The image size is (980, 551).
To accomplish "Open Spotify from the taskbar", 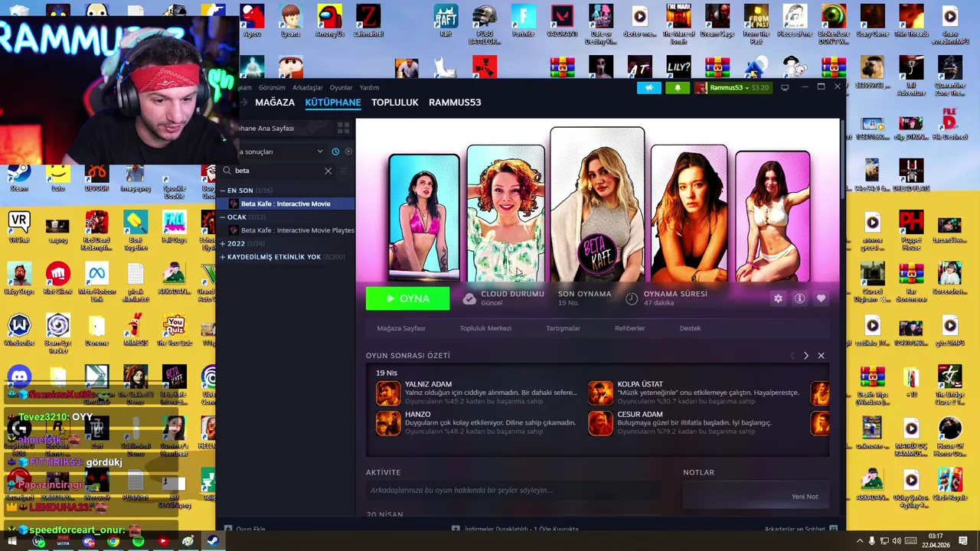I will click(x=138, y=542).
